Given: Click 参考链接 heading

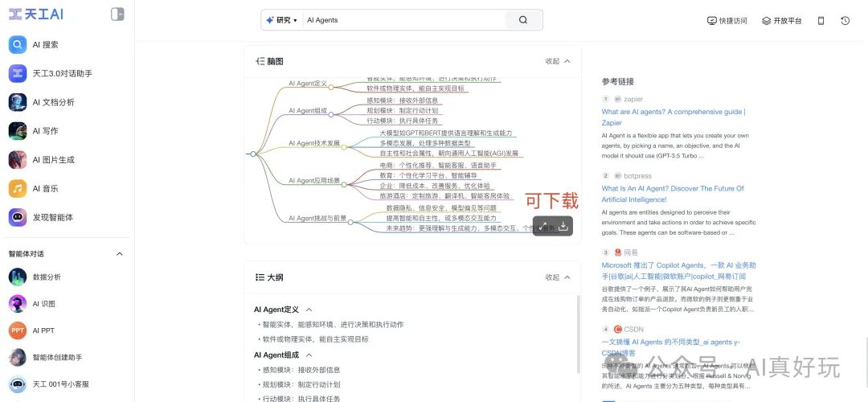Looking at the screenshot, I should click(x=618, y=81).
